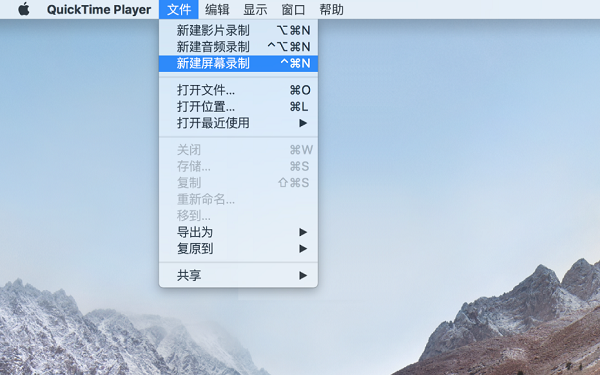
Task: Expand the 复原到 submenu
Action: [x=238, y=249]
